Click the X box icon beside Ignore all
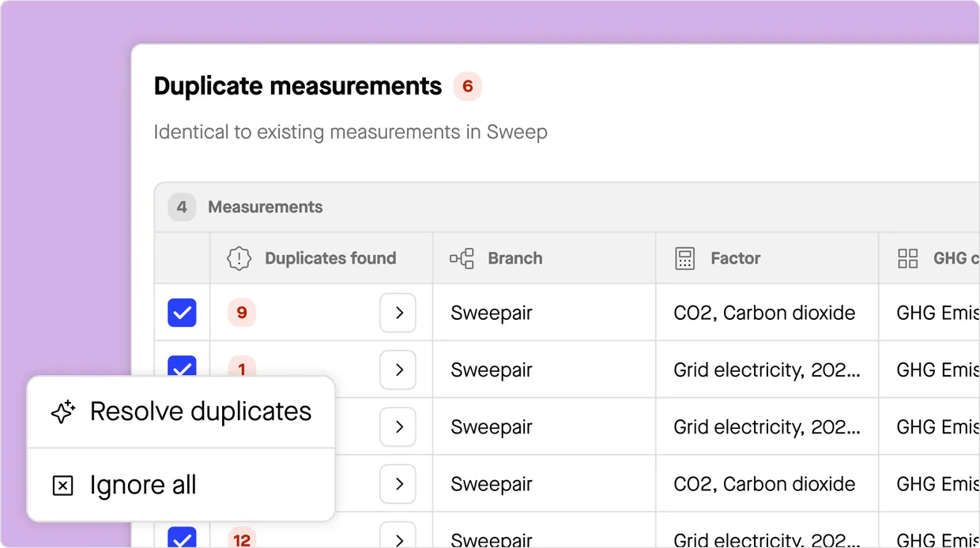 tap(62, 486)
